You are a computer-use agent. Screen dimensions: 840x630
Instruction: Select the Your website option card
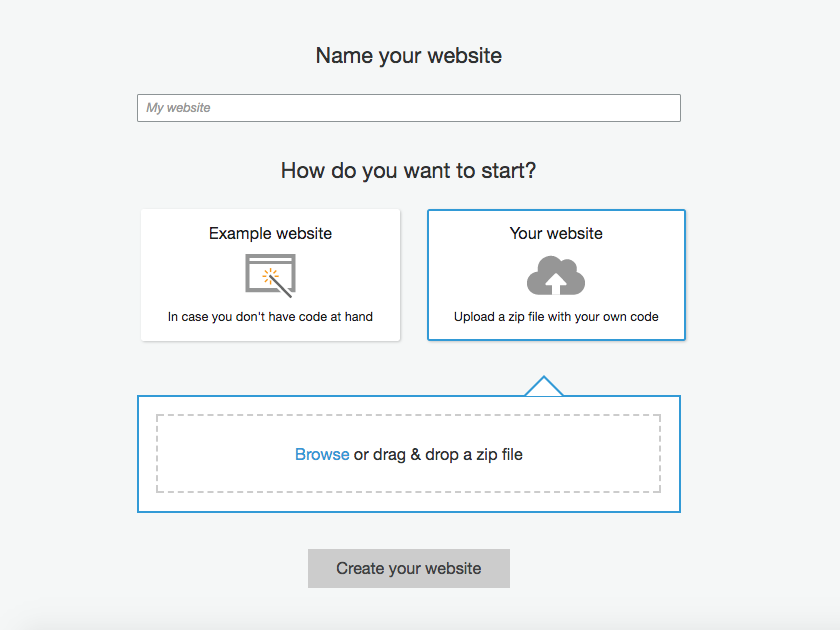556,275
